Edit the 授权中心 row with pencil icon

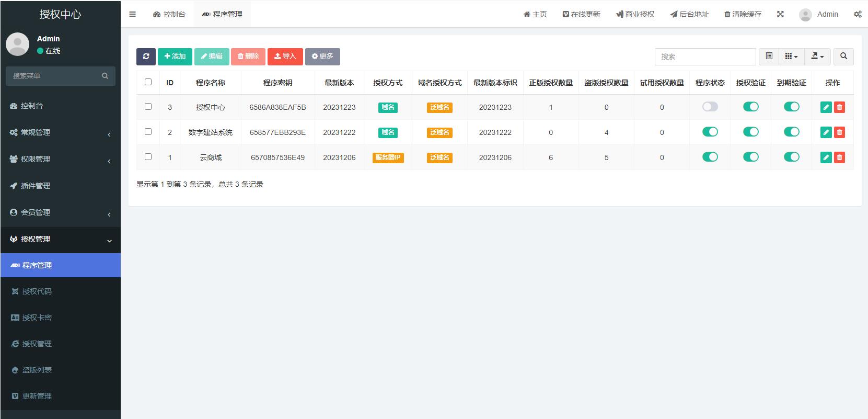click(x=826, y=107)
